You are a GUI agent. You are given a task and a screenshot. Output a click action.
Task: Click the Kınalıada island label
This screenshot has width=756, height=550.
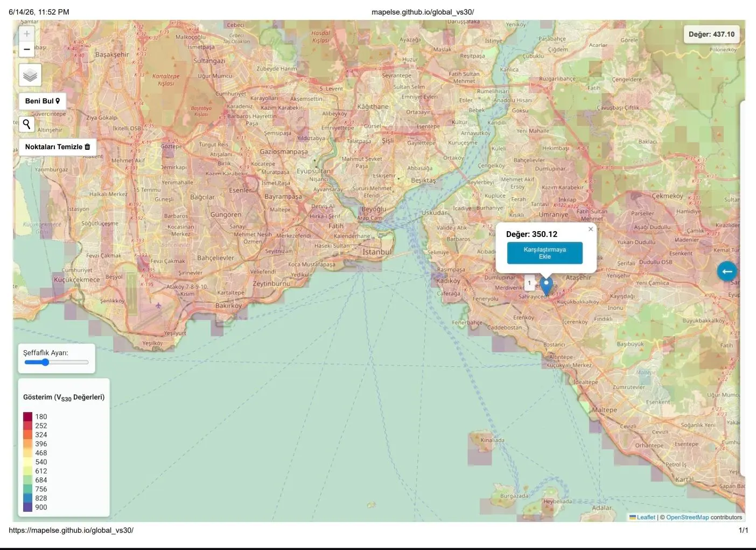pyautogui.click(x=493, y=440)
